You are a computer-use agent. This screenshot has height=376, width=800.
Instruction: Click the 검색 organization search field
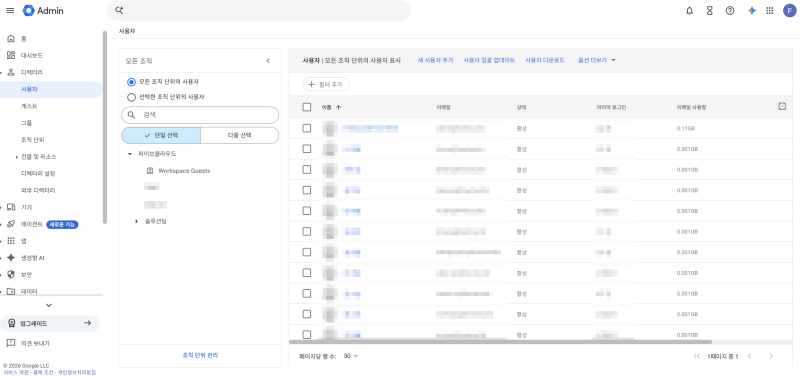(200, 115)
